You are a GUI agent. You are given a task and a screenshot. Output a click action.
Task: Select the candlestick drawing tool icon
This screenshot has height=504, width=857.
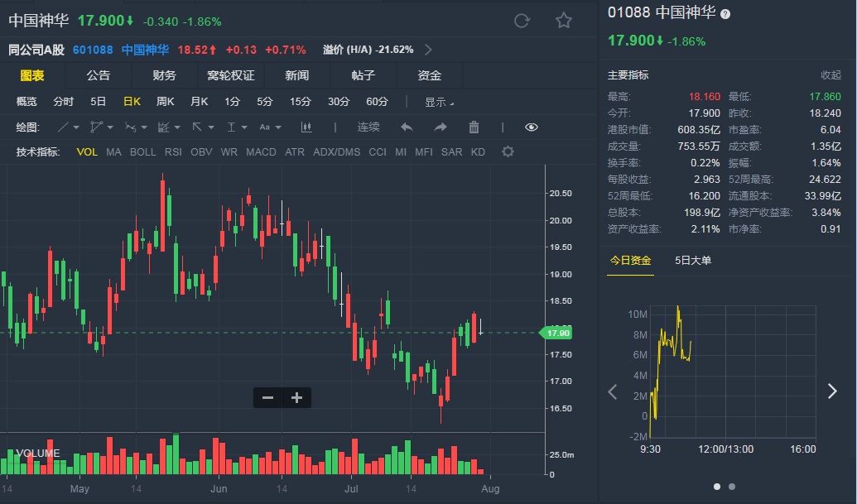(x=306, y=127)
